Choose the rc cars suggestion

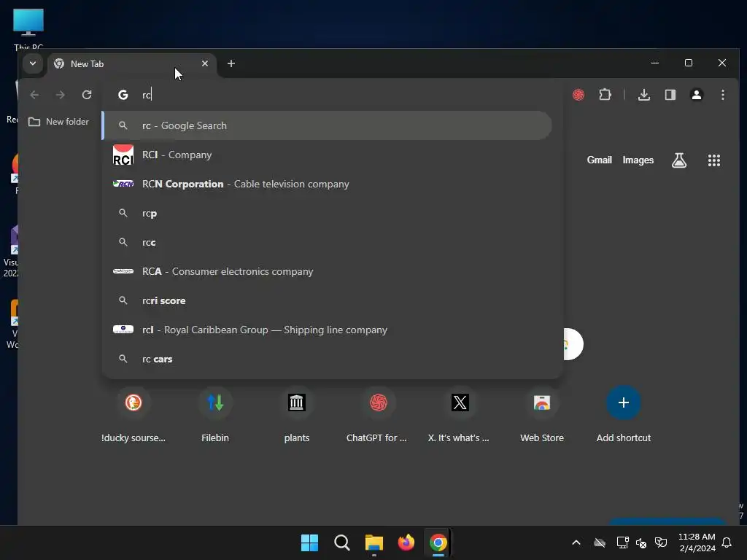(x=328, y=359)
